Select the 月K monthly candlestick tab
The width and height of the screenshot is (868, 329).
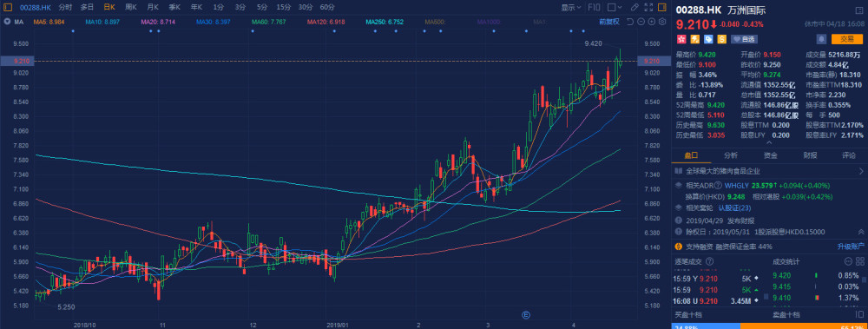click(153, 7)
